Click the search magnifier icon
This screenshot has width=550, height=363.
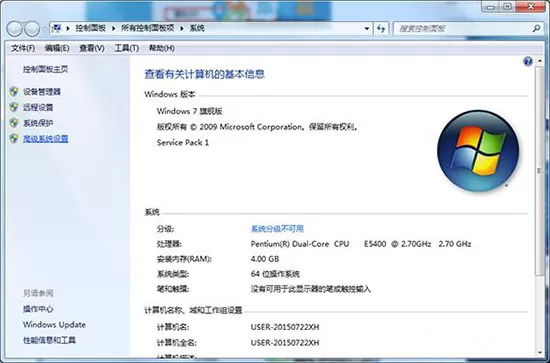click(x=536, y=28)
